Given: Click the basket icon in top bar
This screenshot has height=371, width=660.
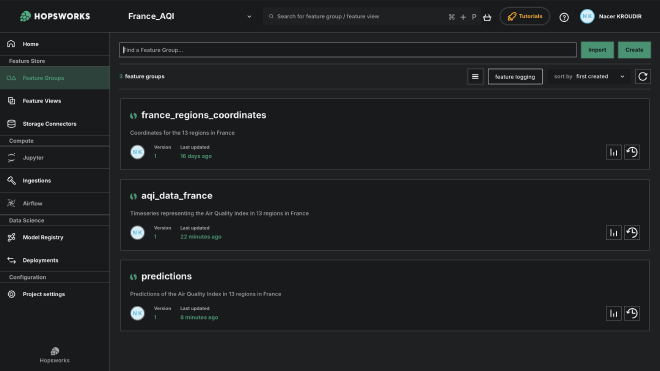Looking at the screenshot, I should [x=487, y=17].
